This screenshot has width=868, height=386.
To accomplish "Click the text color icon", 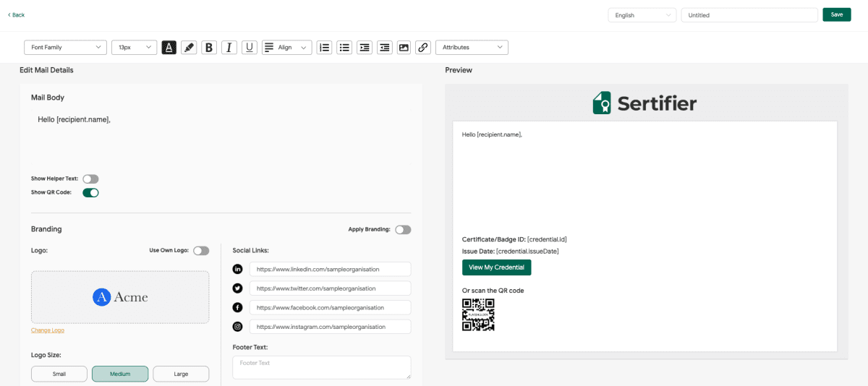I will 169,48.
